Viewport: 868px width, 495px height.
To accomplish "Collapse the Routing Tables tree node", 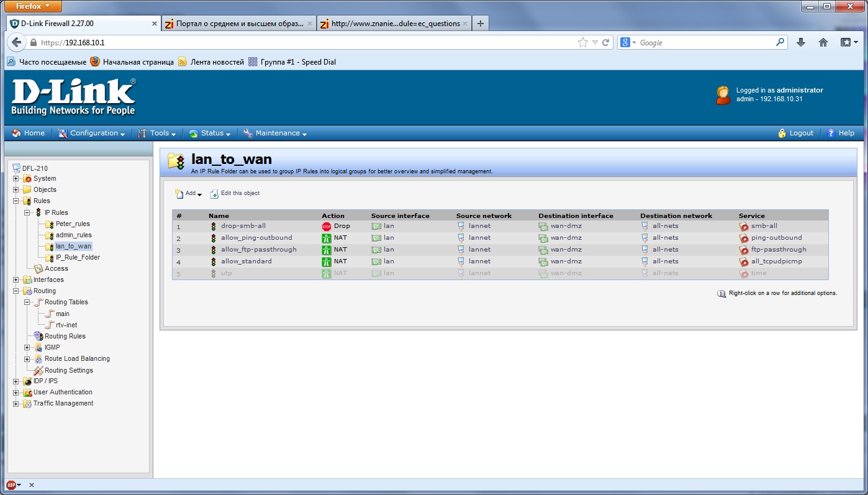I will [x=27, y=302].
